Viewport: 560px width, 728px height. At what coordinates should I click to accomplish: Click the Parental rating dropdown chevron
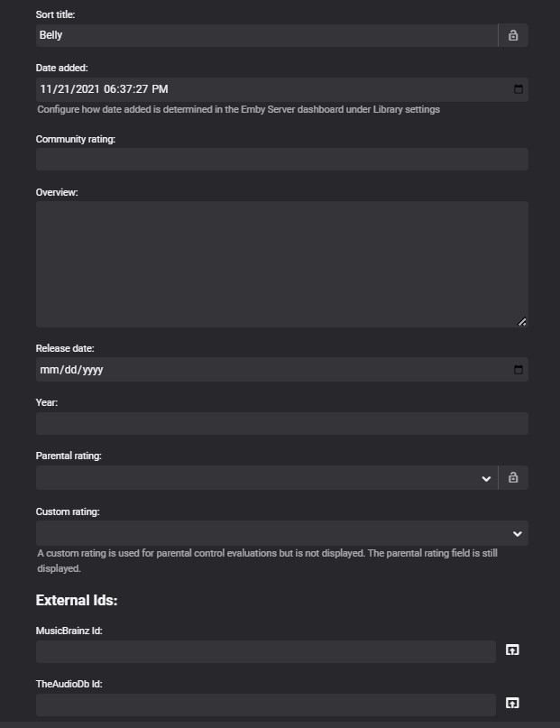[486, 478]
